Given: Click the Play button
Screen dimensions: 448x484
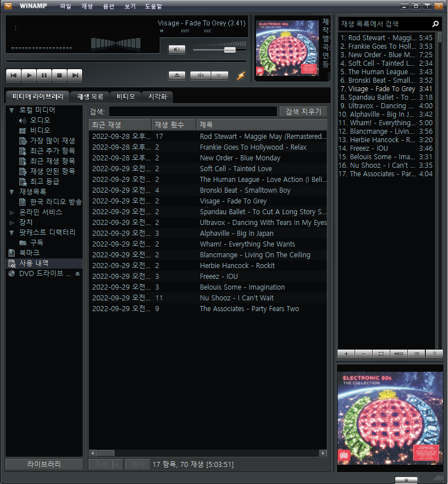Looking at the screenshot, I should click(29, 75).
